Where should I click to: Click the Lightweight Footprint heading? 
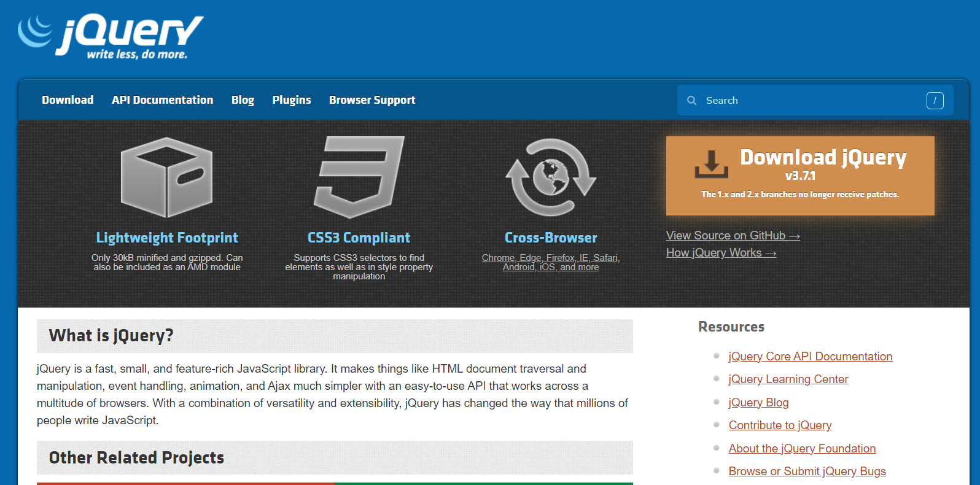click(167, 238)
